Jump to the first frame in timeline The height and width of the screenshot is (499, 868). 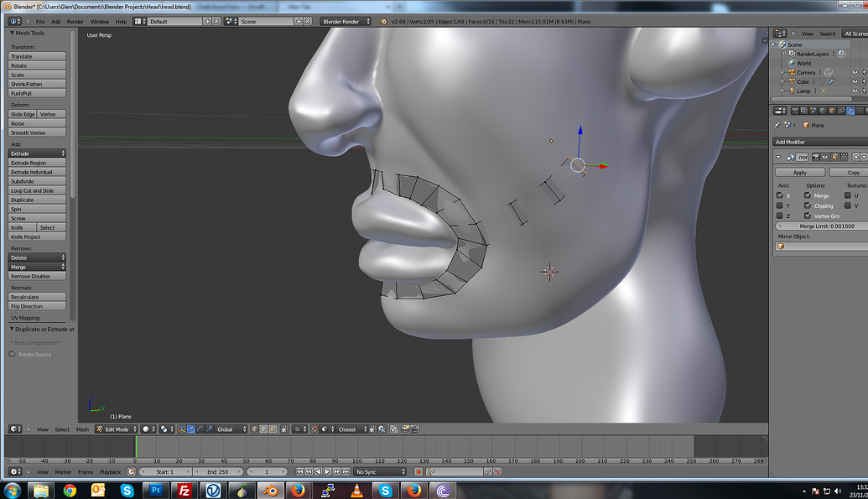tap(299, 472)
